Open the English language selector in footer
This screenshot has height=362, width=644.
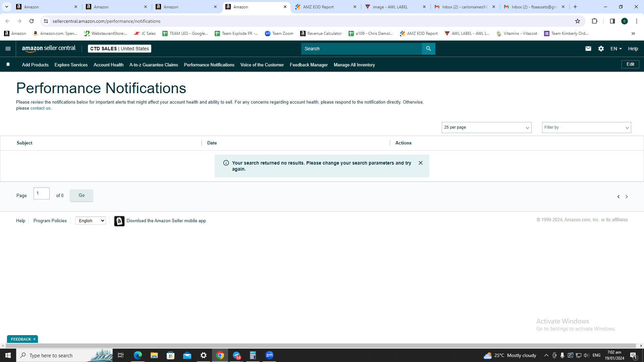point(91,221)
